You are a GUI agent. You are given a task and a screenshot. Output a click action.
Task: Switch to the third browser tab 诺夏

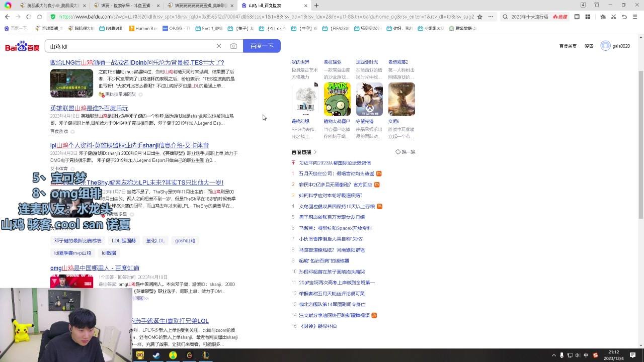pos(200,6)
